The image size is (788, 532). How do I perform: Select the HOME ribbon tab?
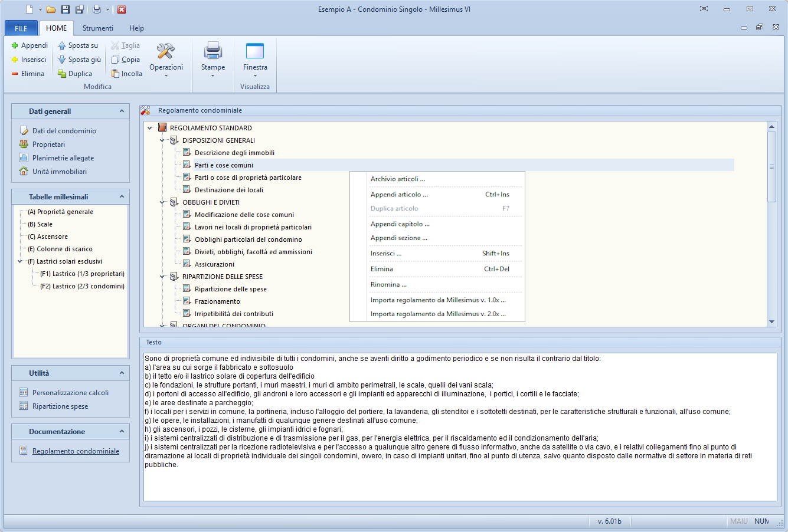coord(57,28)
